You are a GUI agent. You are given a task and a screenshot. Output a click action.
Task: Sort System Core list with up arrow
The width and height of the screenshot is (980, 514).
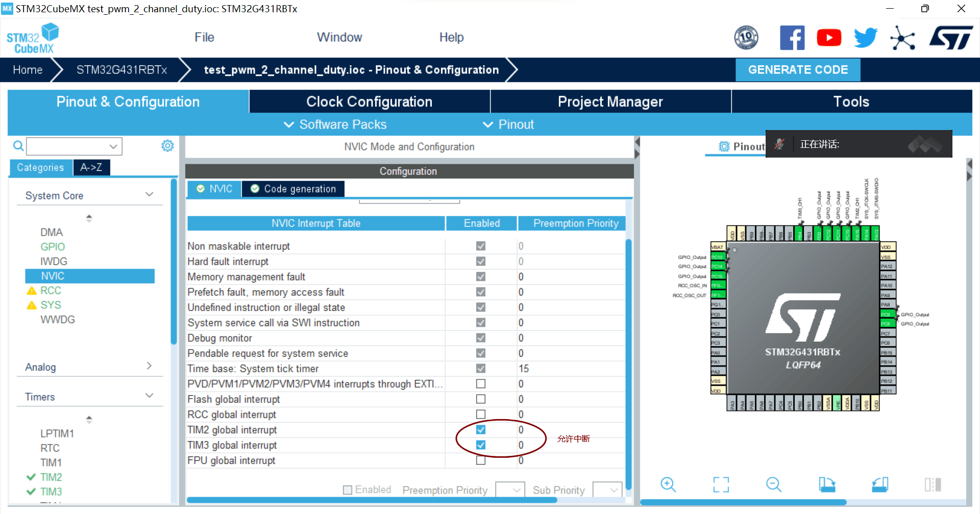[x=89, y=216]
